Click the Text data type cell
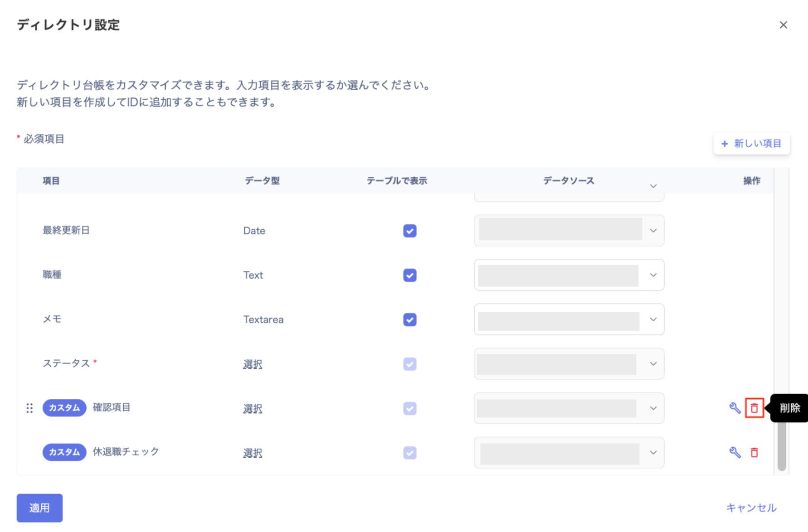The height and width of the screenshot is (532, 808). pyautogui.click(x=253, y=275)
